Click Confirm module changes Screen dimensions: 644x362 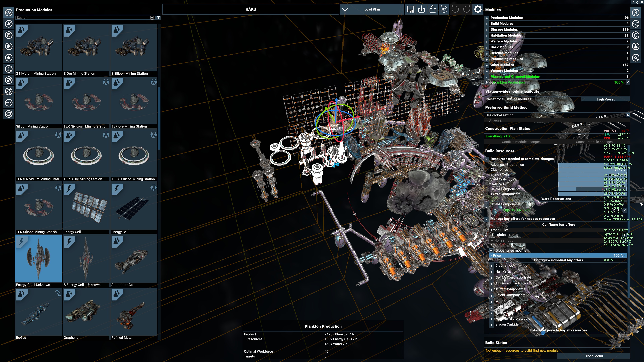[521, 142]
